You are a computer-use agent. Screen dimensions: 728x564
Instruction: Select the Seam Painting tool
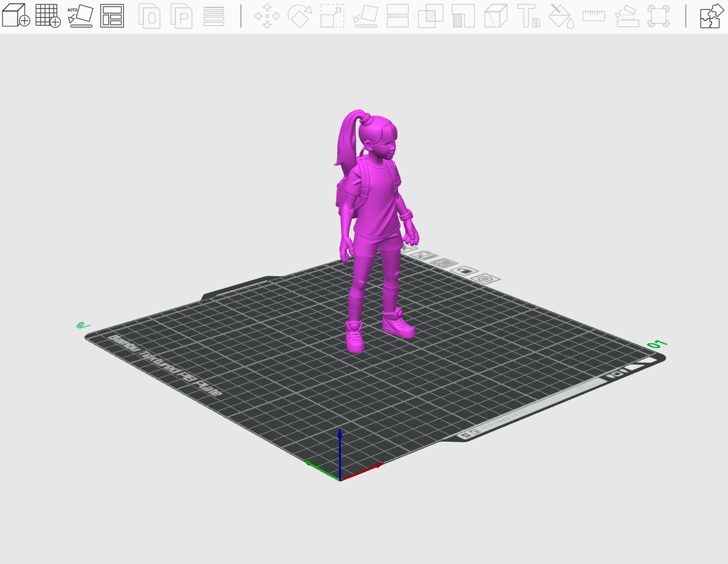point(496,15)
